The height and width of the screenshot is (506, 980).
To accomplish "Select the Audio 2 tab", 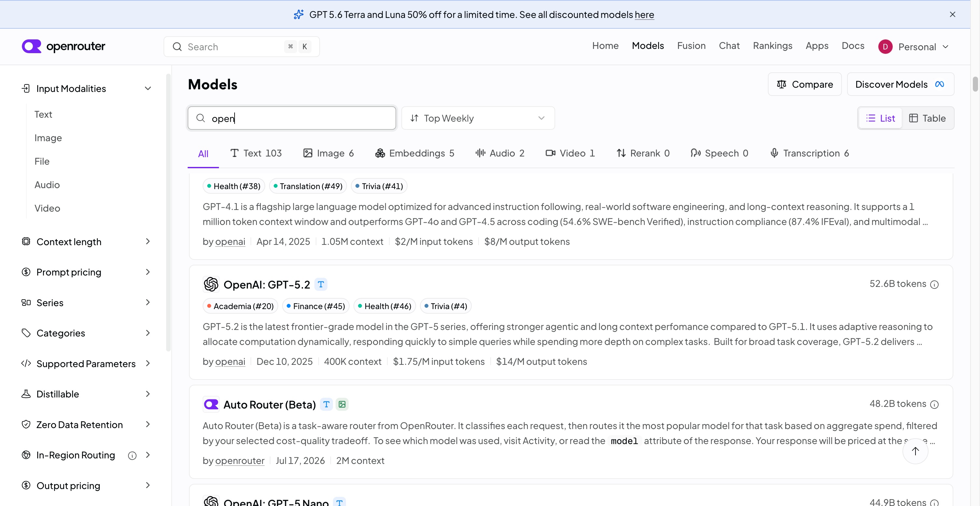I will point(500,153).
